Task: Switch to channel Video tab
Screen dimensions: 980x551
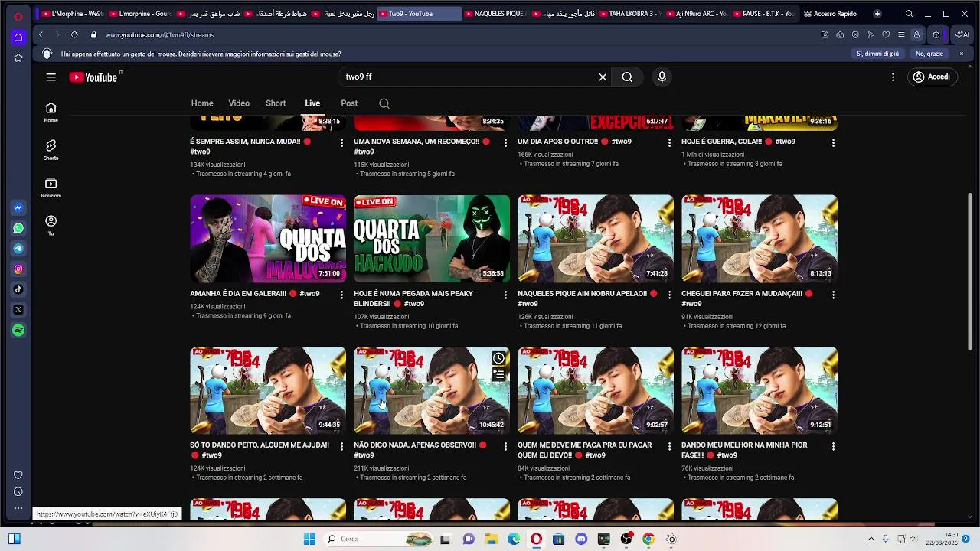Action: pos(239,103)
